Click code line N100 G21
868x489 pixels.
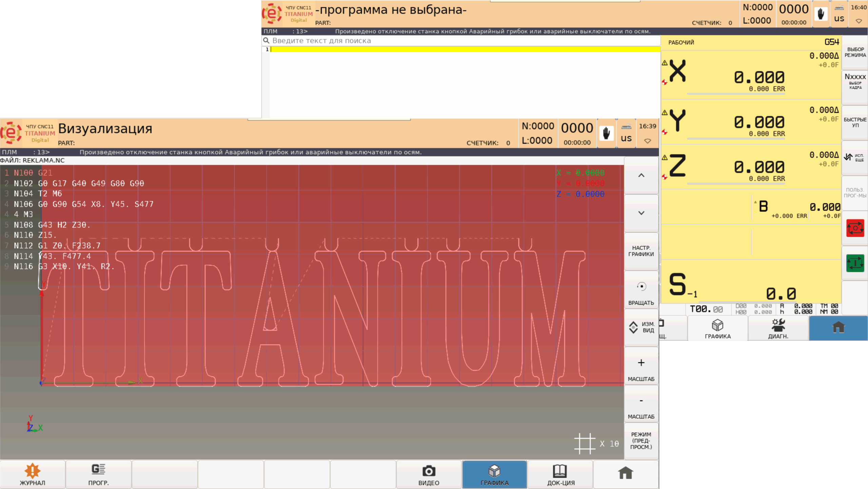tap(33, 173)
